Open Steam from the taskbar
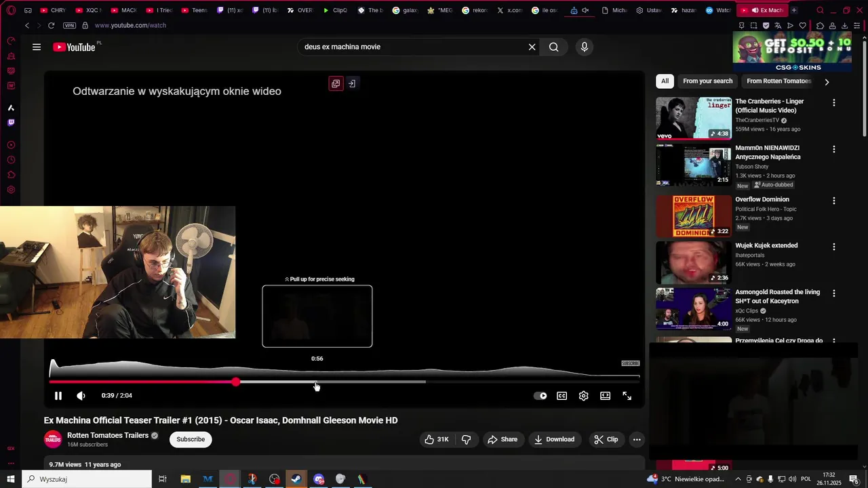Viewport: 868px width, 488px height. (x=296, y=479)
